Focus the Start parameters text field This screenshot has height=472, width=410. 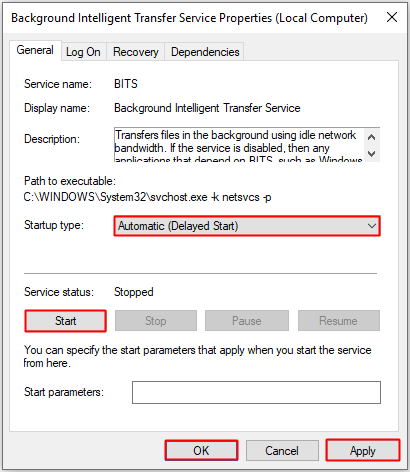[x=256, y=392]
